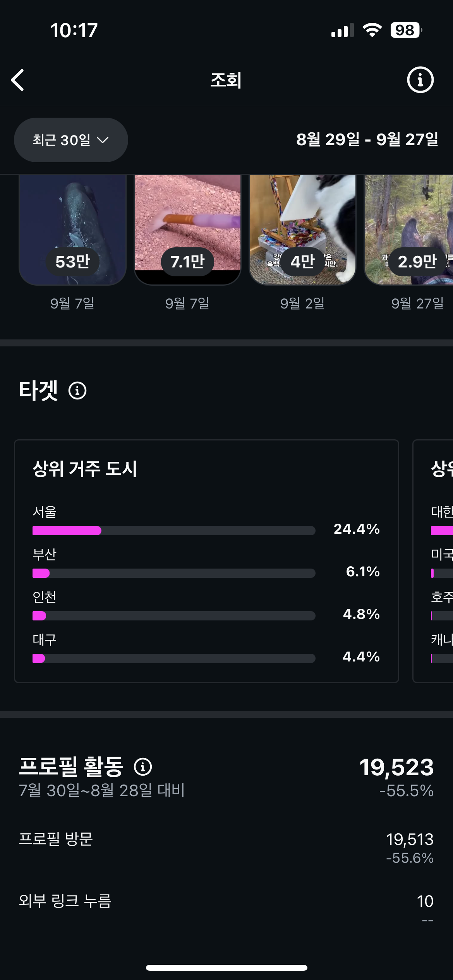Viewport: 453px width, 980px height.
Task: Tap the 상위 거주 도시 card heading
Action: (x=85, y=469)
